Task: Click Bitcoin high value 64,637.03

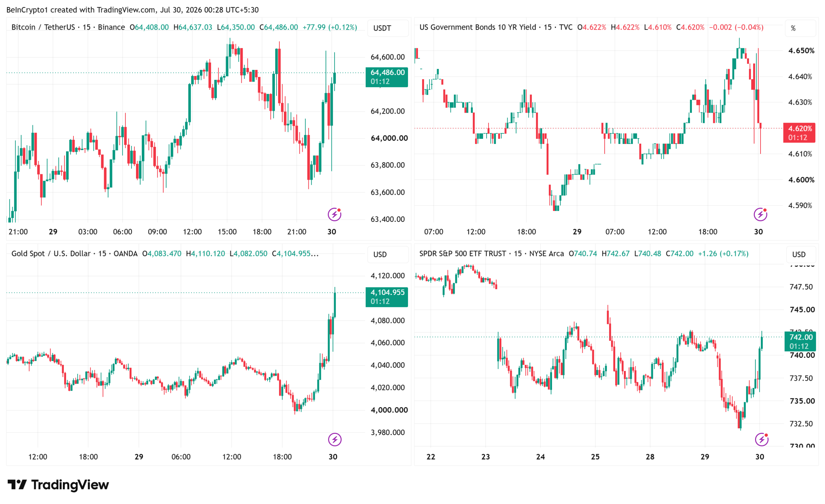Action: [x=195, y=27]
